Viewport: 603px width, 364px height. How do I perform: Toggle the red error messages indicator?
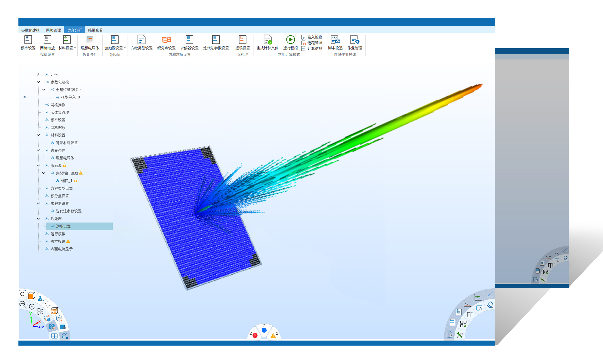tap(255, 335)
